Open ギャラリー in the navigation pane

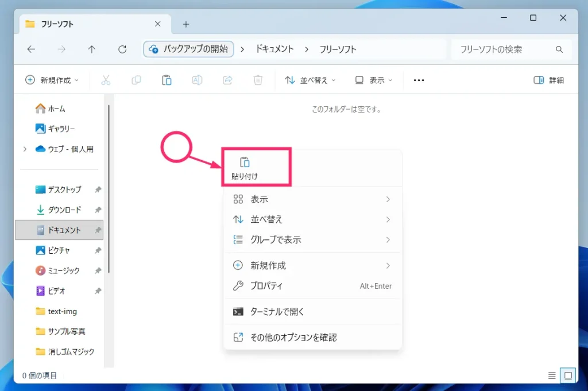tap(55, 129)
